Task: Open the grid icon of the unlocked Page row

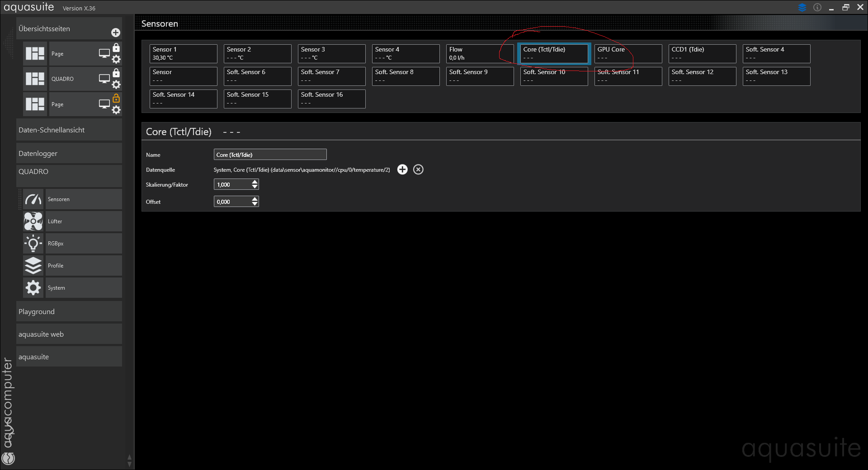Action: click(x=35, y=104)
